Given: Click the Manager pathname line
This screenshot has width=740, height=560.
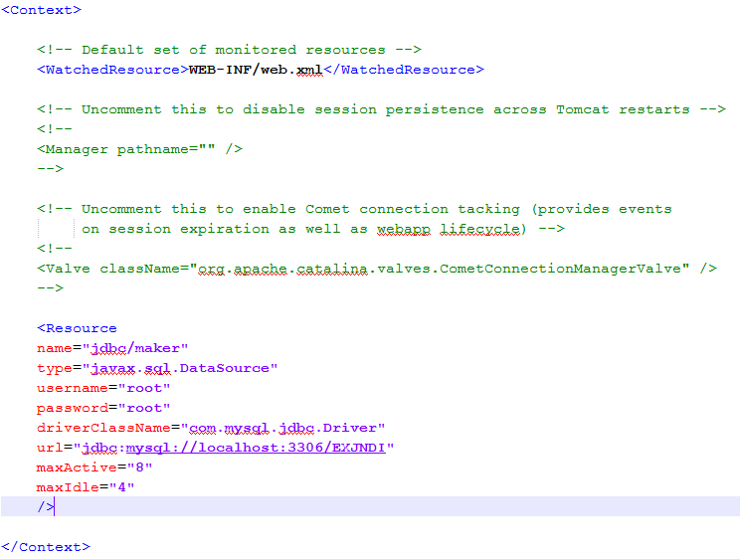Looking at the screenshot, I should point(139,149).
